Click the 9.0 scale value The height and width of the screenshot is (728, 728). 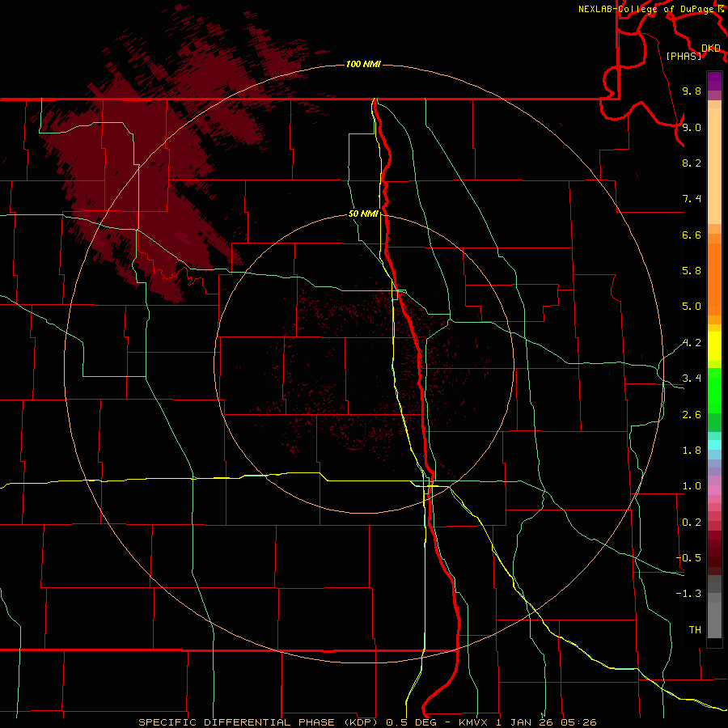692,127
